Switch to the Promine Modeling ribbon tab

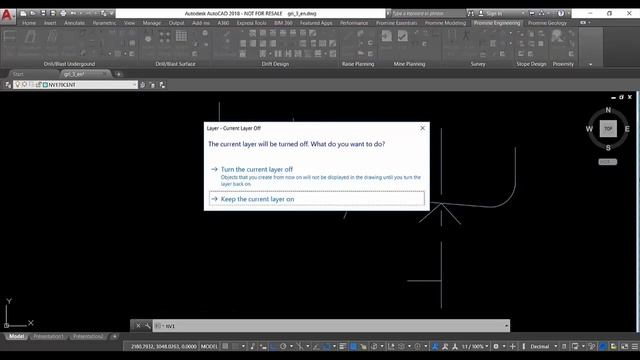[x=445, y=23]
